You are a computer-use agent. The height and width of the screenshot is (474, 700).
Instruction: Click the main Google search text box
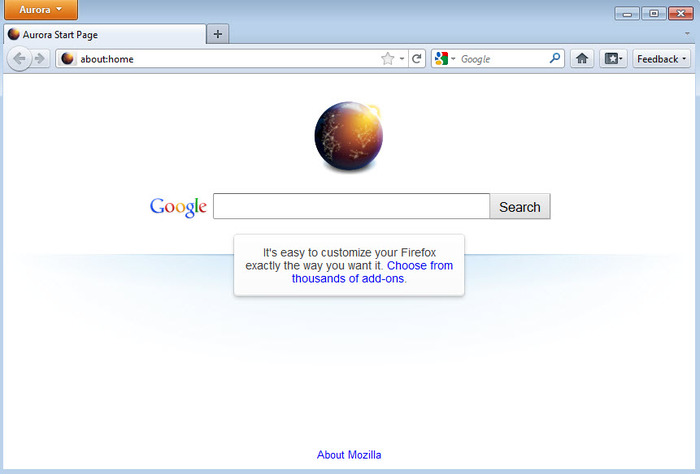pos(351,206)
